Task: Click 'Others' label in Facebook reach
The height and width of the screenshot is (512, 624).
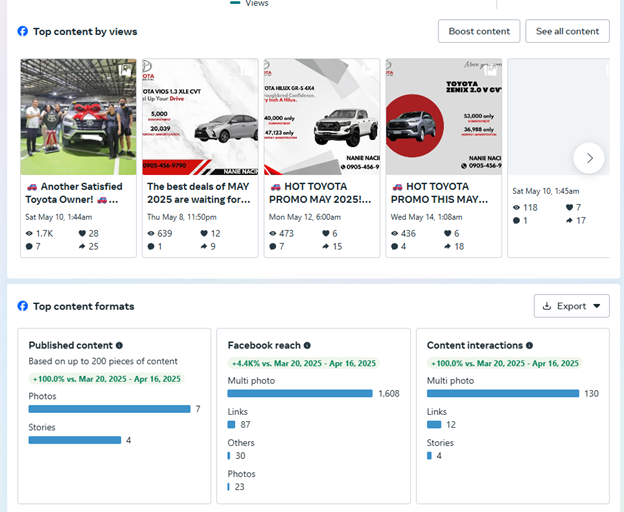Action: click(241, 443)
